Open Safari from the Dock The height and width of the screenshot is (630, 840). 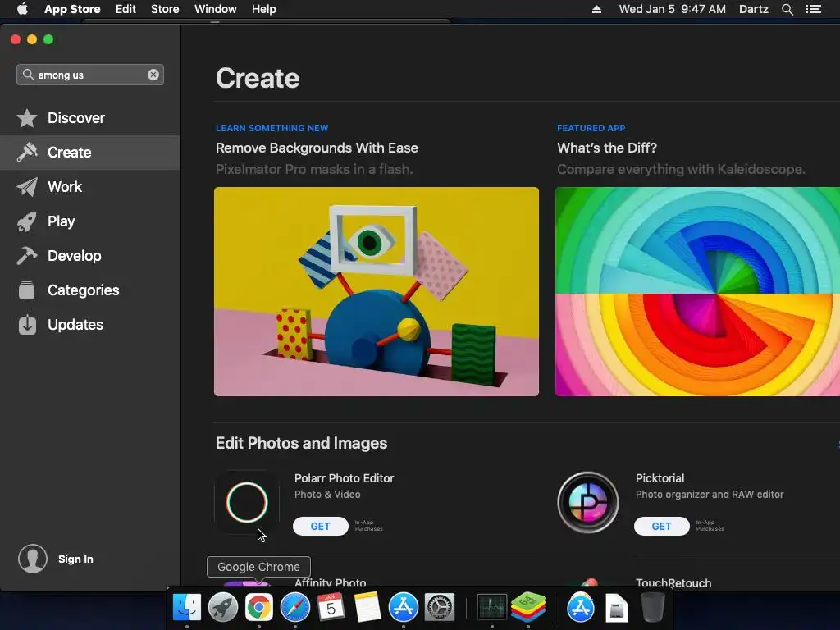[x=295, y=607]
